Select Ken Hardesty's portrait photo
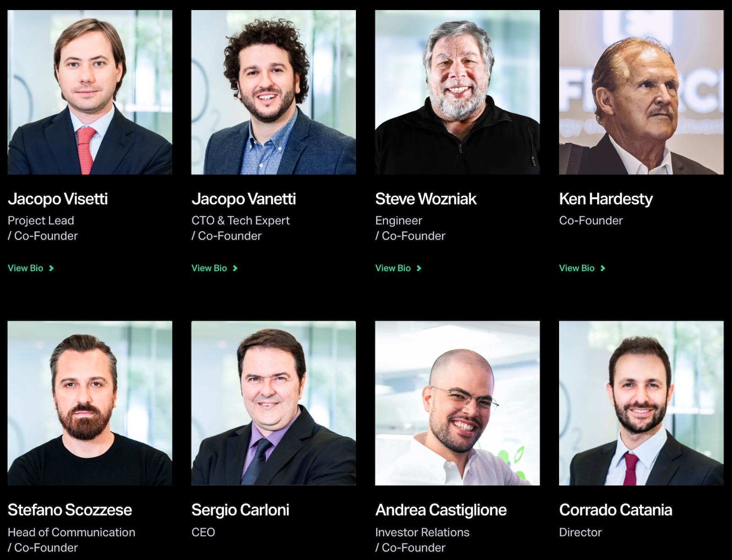732x560 pixels. click(641, 92)
